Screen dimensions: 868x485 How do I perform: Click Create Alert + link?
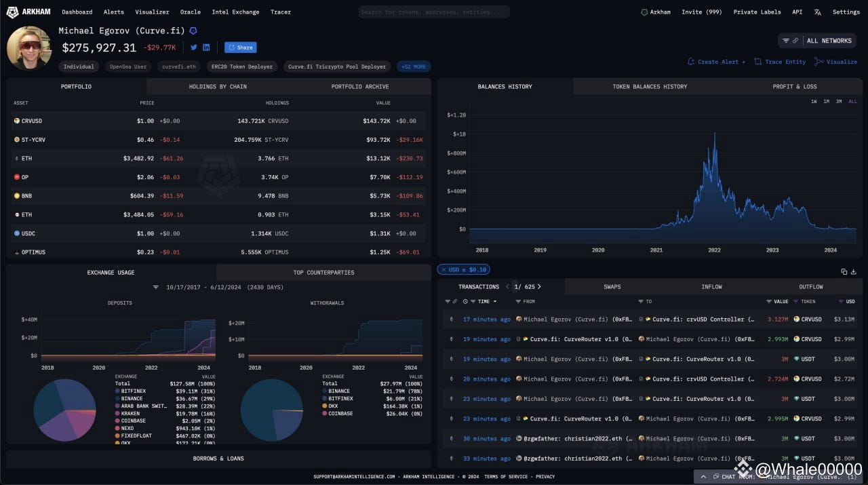[716, 62]
